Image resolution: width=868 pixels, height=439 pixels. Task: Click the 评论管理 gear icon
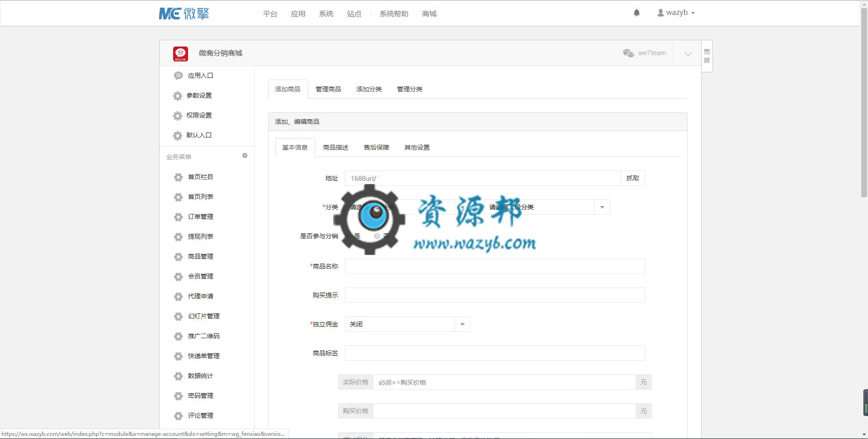(x=179, y=416)
